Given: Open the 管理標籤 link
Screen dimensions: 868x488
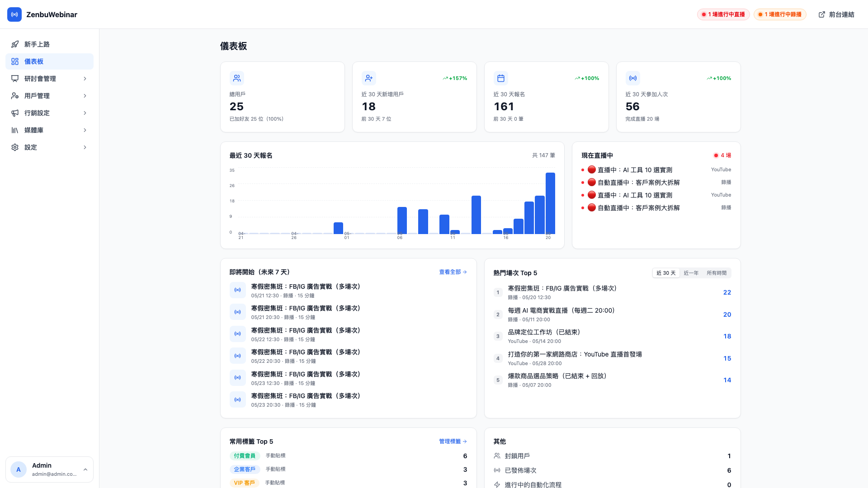Looking at the screenshot, I should point(453,441).
